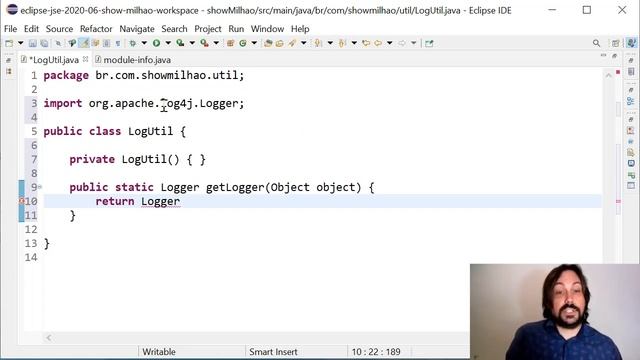Click the External Tools run icon
Viewport: 640px width, 360px height.
204,43
